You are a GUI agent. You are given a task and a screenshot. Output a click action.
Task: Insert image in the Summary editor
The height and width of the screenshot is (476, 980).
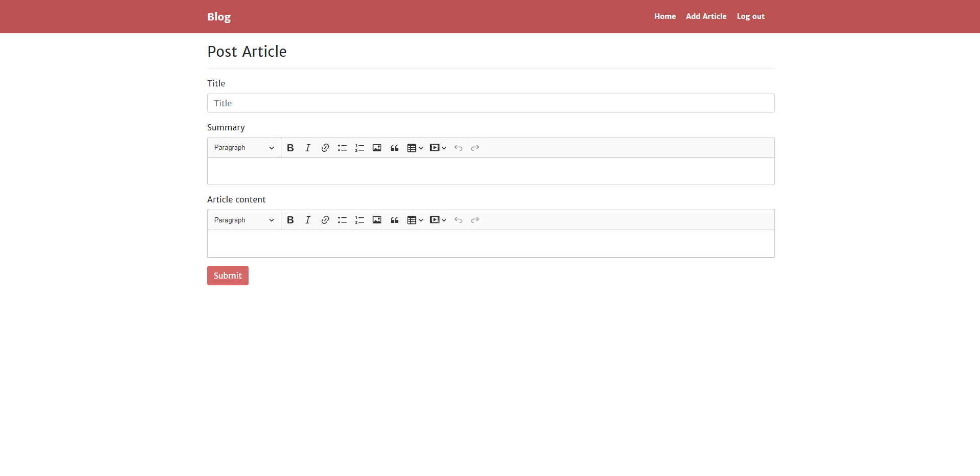377,148
